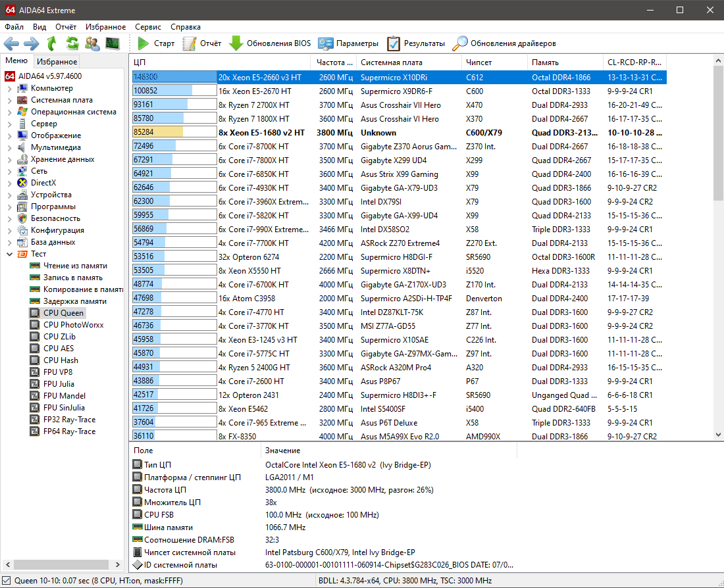The image size is (724, 588).
Task: Sort by Системная плата column header
Action: click(409, 62)
